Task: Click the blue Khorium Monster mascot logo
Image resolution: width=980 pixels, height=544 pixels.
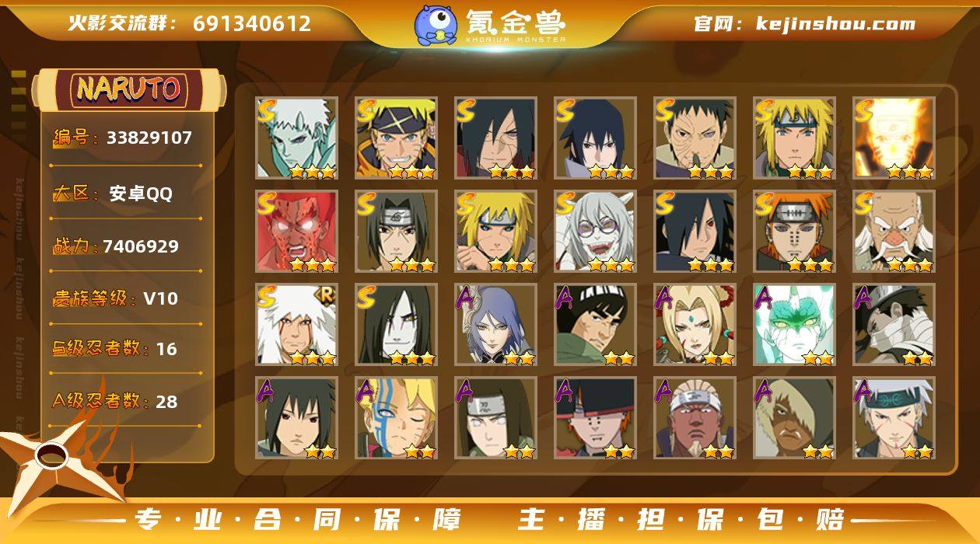Action: coord(435,24)
